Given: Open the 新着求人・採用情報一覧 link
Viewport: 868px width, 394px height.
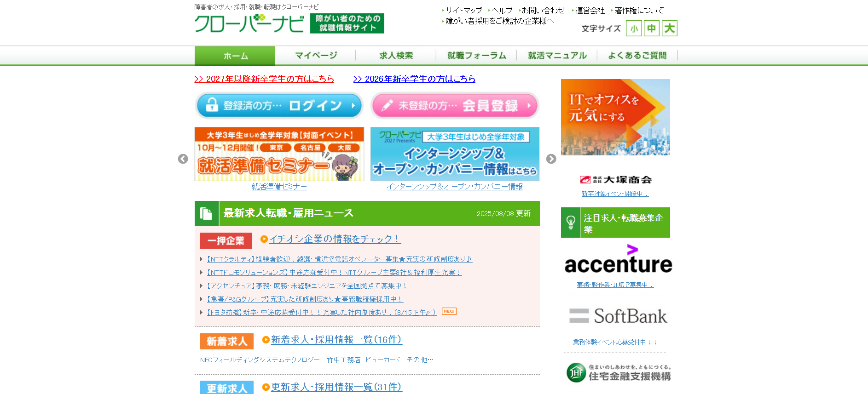Looking at the screenshot, I should (336, 340).
